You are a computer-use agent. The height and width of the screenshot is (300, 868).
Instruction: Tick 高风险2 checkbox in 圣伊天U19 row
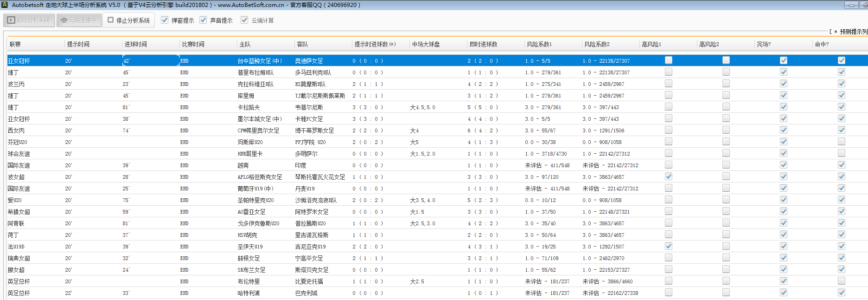(726, 246)
